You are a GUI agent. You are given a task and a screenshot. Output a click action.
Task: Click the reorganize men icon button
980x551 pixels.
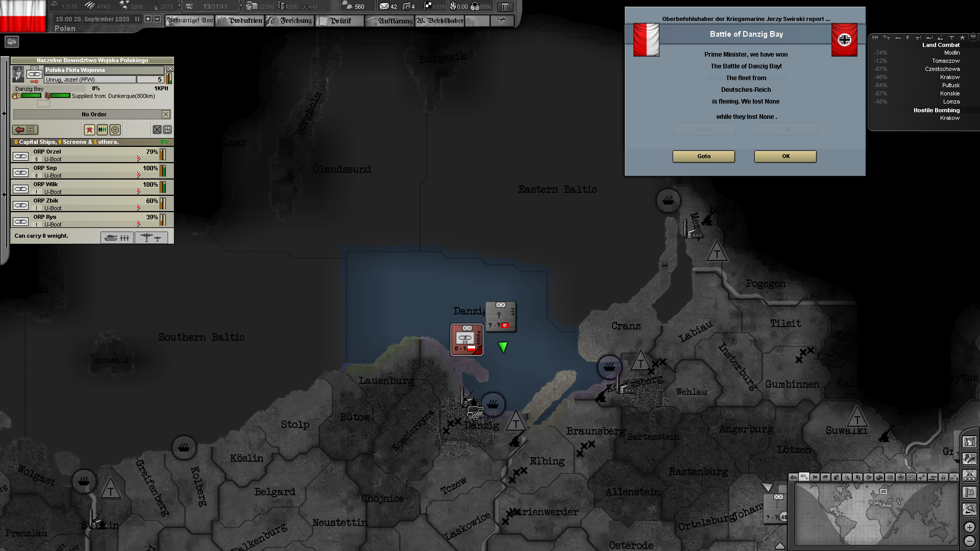(102, 130)
